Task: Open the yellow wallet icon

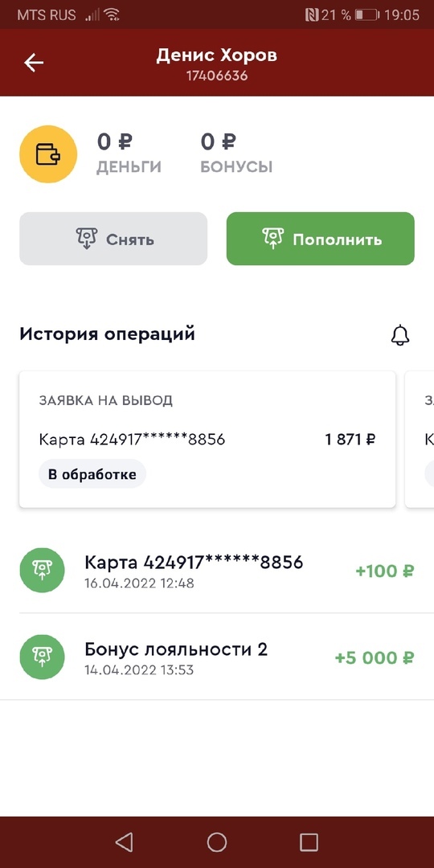Action: [x=48, y=154]
